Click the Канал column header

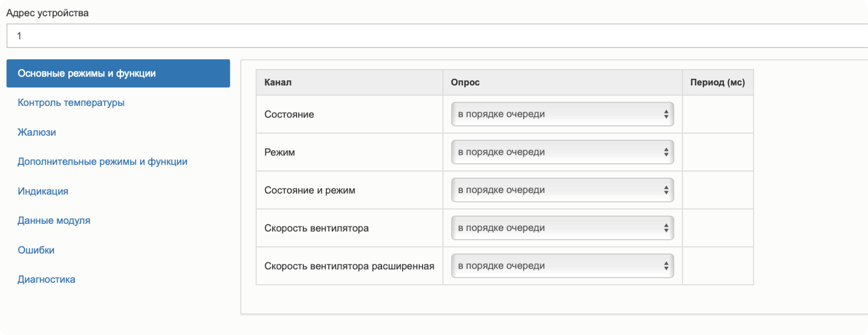pos(278,82)
